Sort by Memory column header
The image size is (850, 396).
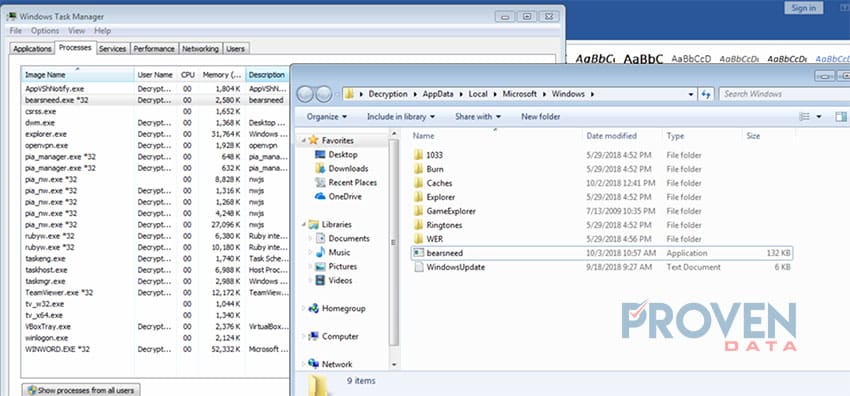222,75
